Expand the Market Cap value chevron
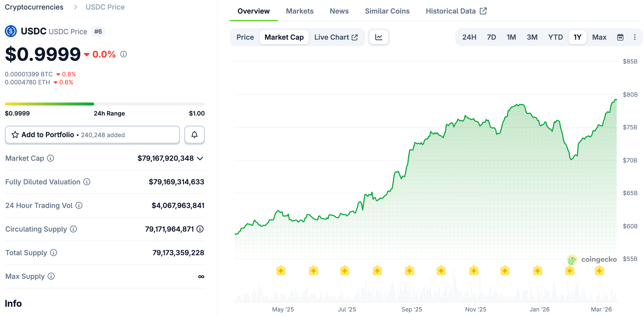Image resolution: width=644 pixels, height=316 pixels. (x=200, y=159)
